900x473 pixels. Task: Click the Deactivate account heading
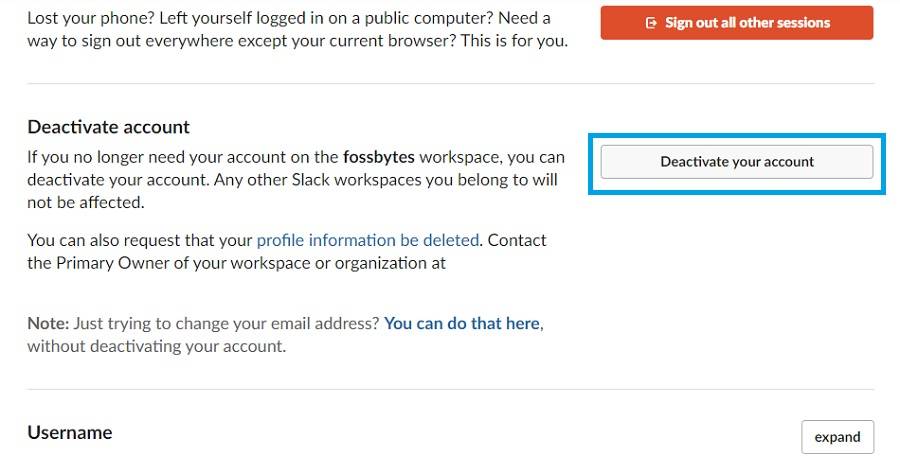108,127
